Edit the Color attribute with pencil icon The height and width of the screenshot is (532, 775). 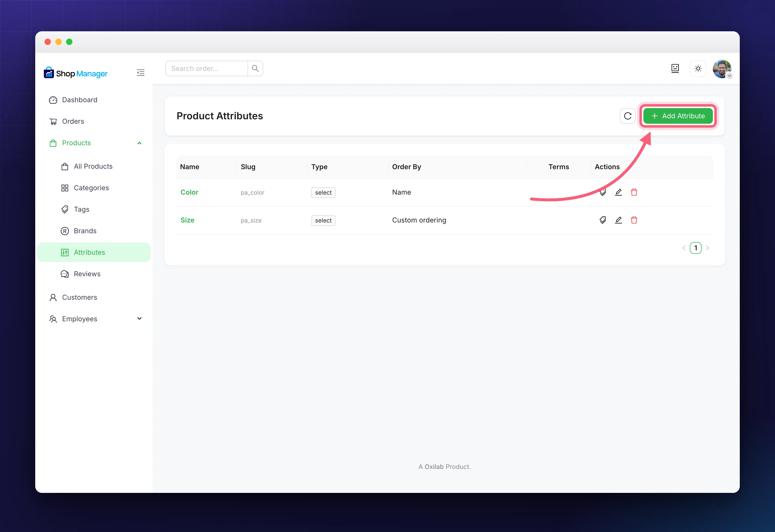pyautogui.click(x=618, y=192)
